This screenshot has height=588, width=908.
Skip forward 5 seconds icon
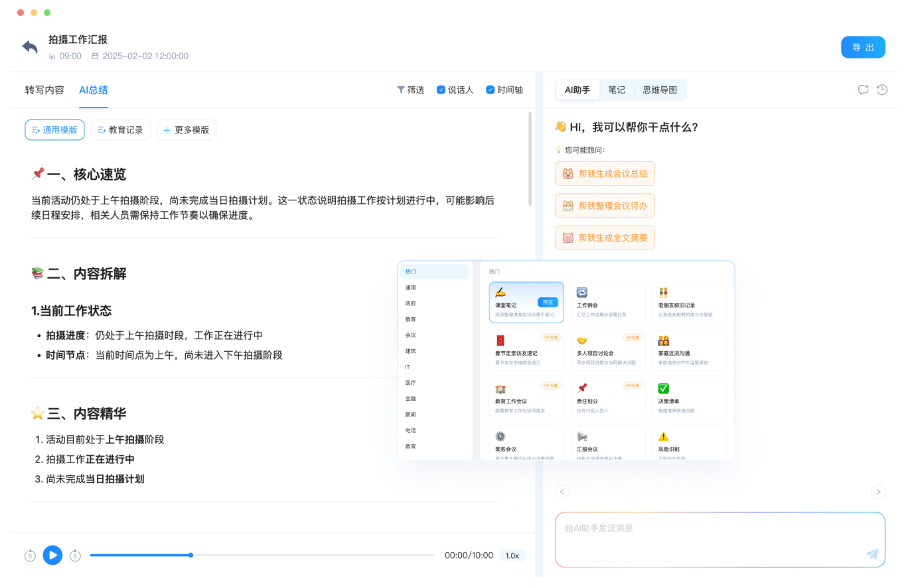point(75,555)
